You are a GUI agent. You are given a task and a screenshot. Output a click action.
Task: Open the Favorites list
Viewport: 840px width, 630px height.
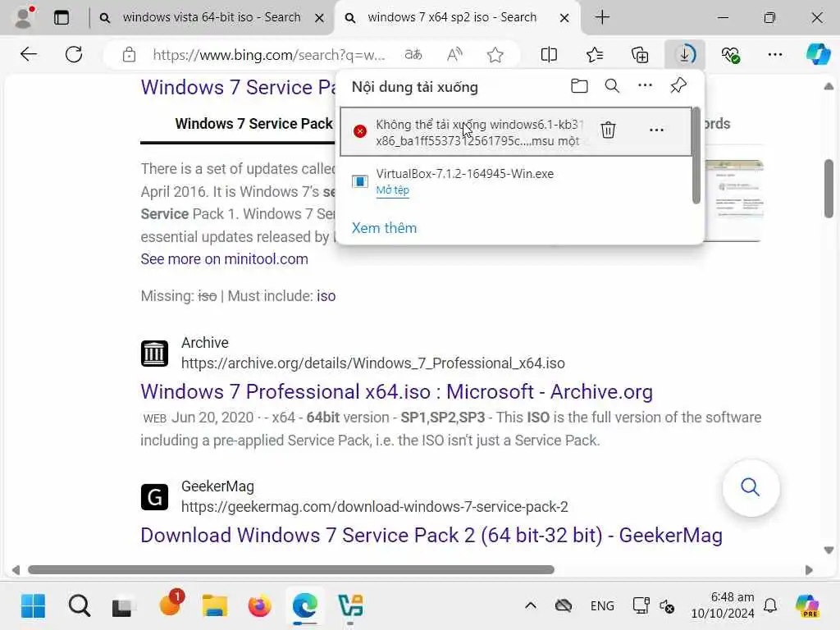[595, 55]
